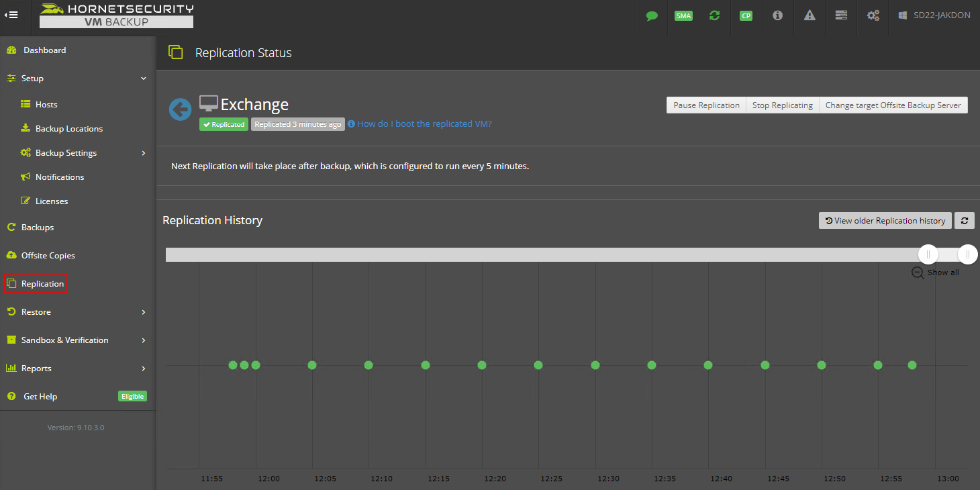Open Get Help in sidebar
This screenshot has width=980, height=490.
[40, 397]
